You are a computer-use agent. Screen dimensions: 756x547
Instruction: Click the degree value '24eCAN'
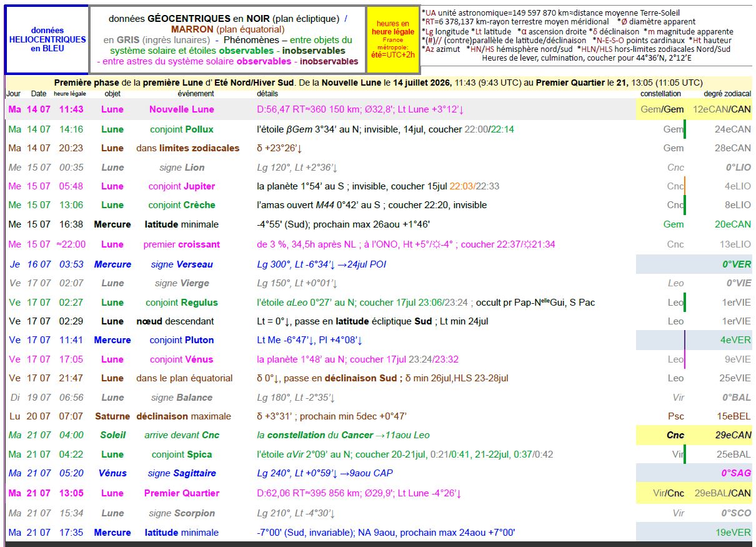(733, 129)
